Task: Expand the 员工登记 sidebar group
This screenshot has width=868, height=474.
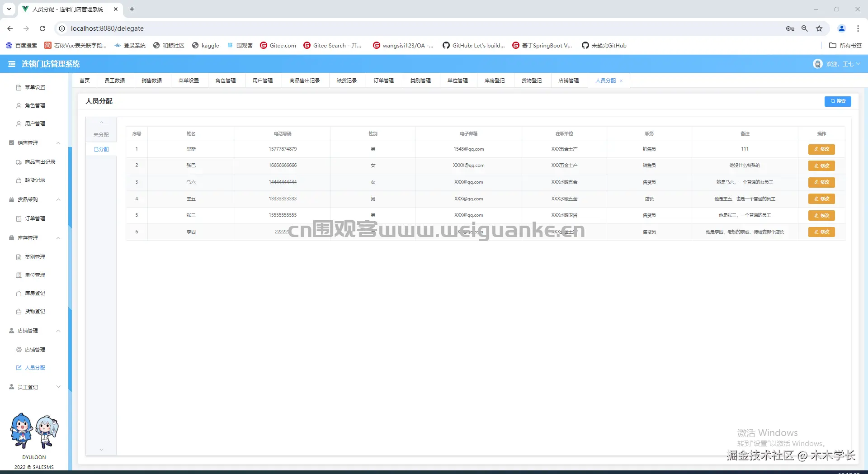Action: coord(58,387)
